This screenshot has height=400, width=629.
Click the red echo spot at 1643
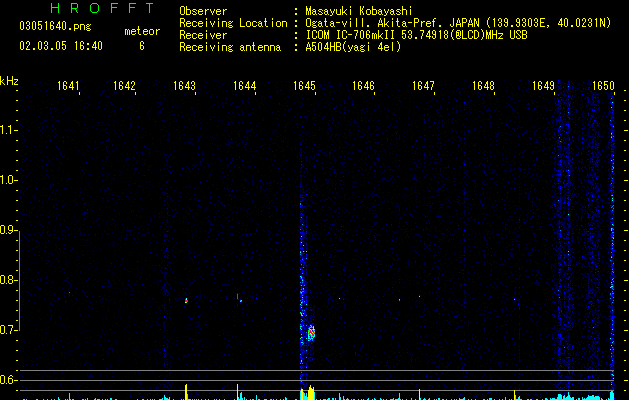coord(186,300)
